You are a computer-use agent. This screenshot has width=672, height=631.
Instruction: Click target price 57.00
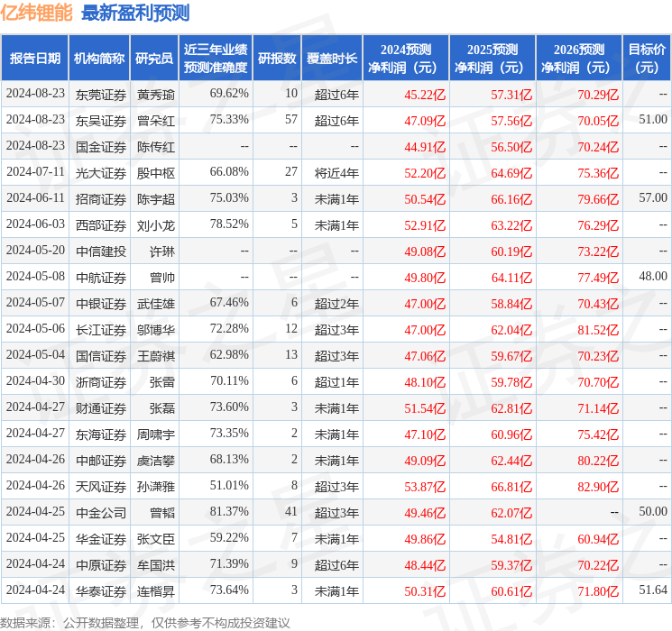(653, 197)
